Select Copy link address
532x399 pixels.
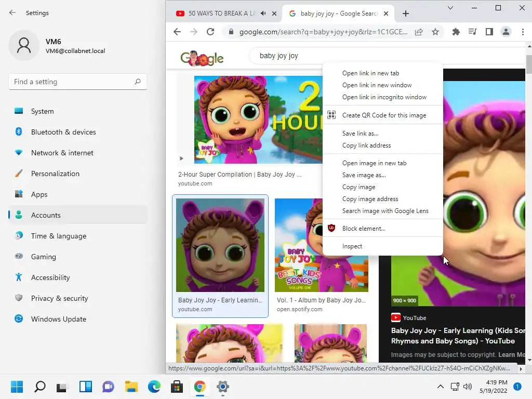point(383,145)
